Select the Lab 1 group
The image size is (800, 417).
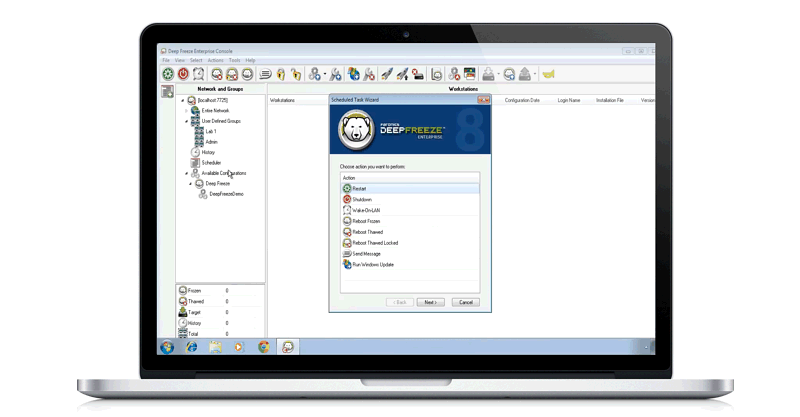(x=211, y=132)
